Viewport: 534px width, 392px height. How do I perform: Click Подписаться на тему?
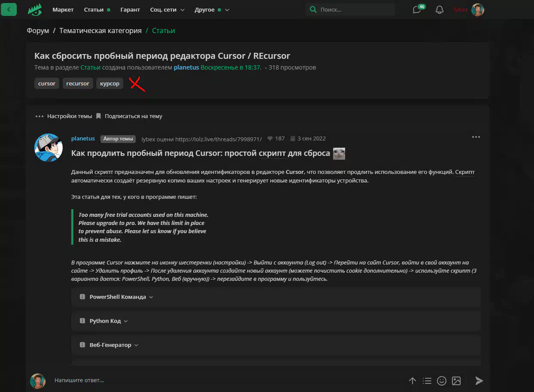[x=133, y=116]
